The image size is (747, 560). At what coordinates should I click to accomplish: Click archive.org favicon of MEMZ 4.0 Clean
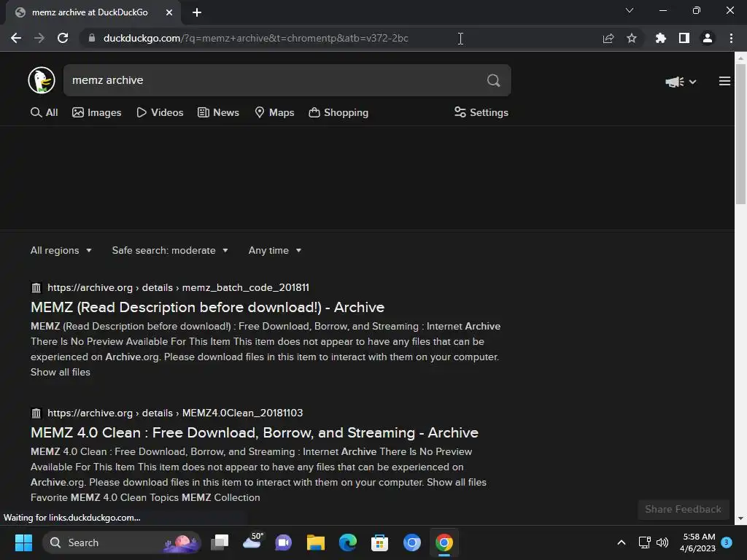[x=36, y=413]
